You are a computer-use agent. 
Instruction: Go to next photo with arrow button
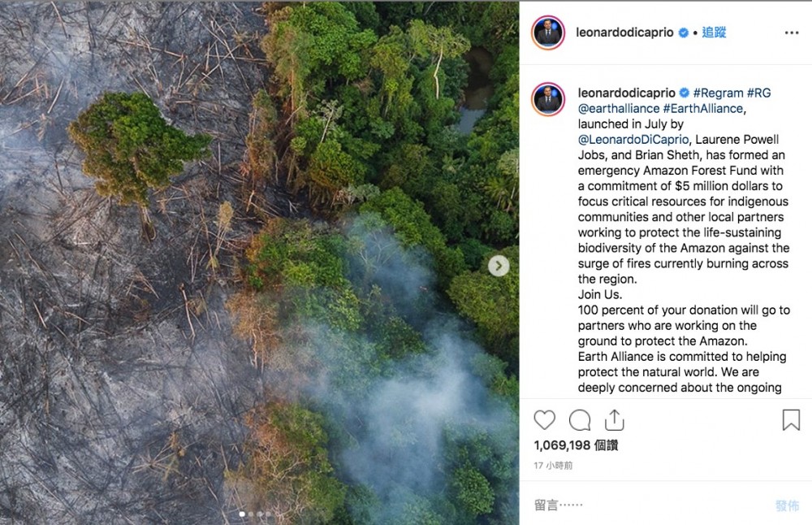coord(499,266)
